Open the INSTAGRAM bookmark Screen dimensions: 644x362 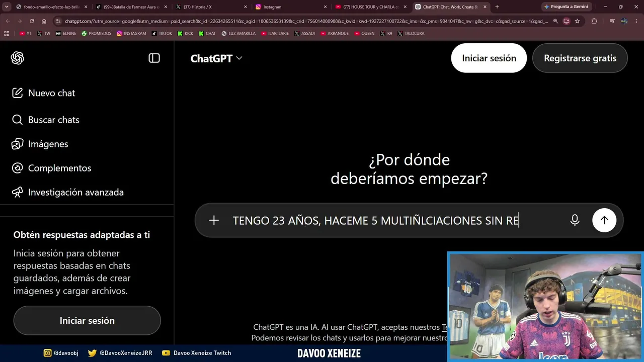point(131,34)
